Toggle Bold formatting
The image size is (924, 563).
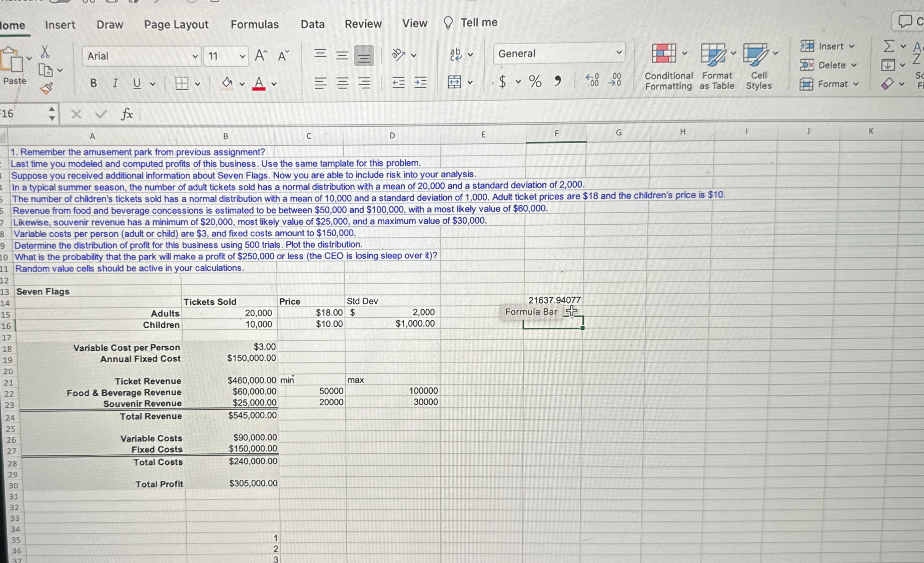coord(94,83)
